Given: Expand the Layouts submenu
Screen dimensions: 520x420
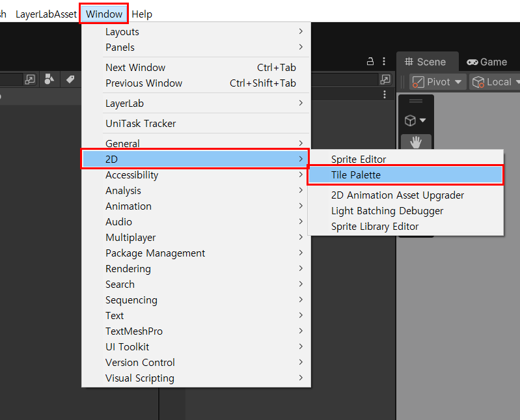Looking at the screenshot, I should (196, 31).
